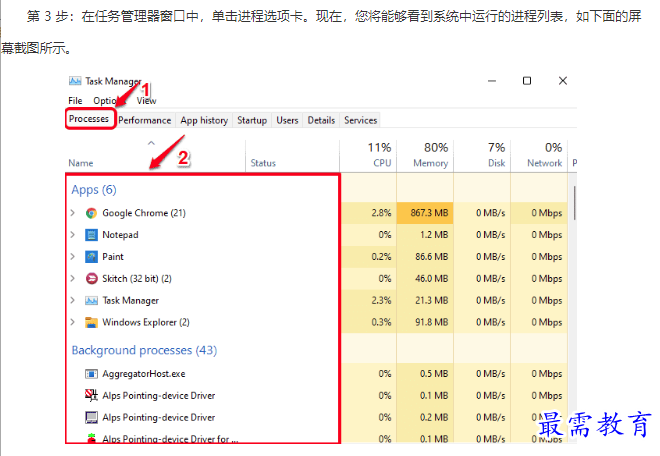Click the AggregatorHost.exe process icon
The height and width of the screenshot is (456, 660).
point(91,374)
